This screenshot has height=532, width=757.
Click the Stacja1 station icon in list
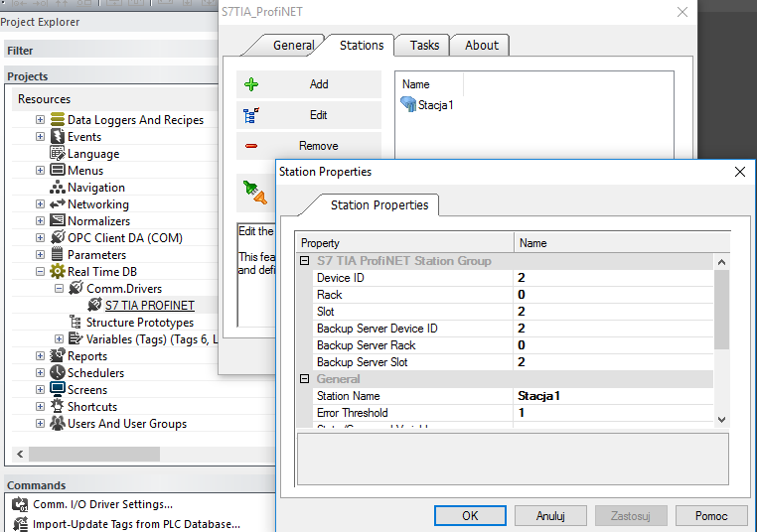click(408, 104)
